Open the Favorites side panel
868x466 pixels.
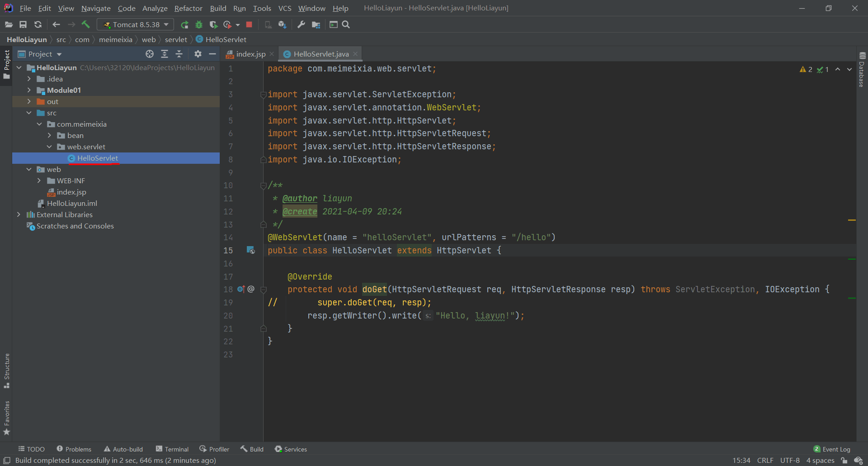7,418
